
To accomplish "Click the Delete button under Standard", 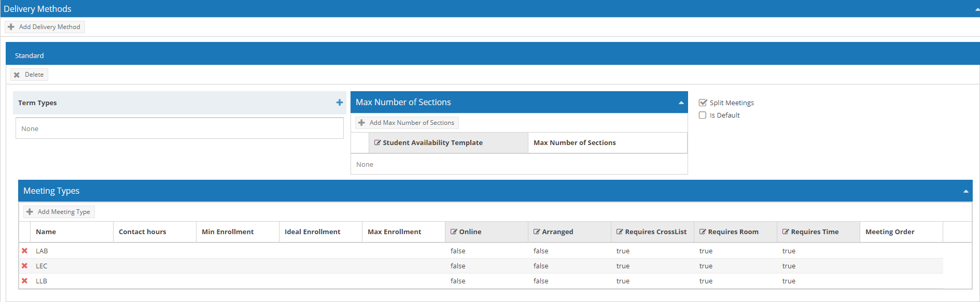I will (x=29, y=75).
